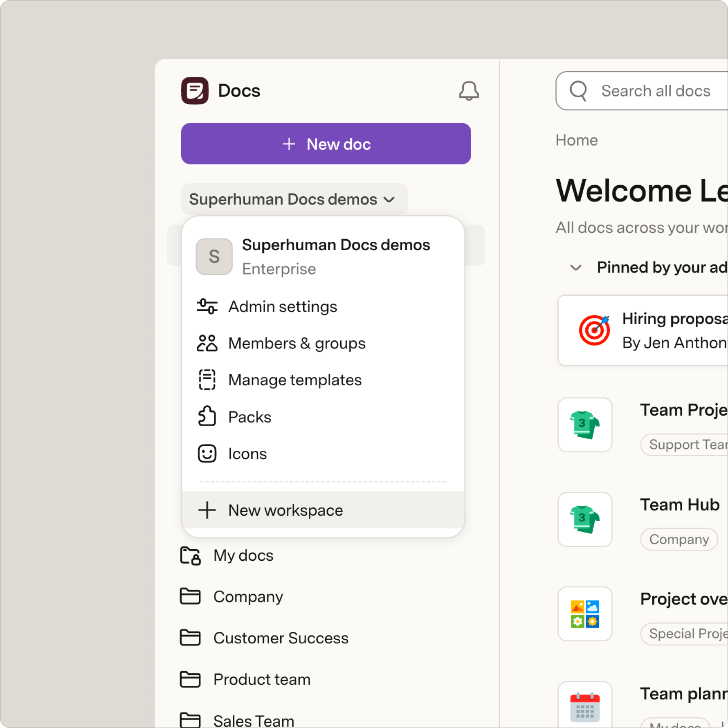Click the Superhuman Docs demos Enterprise header
The width and height of the screenshot is (728, 728).
tap(323, 256)
